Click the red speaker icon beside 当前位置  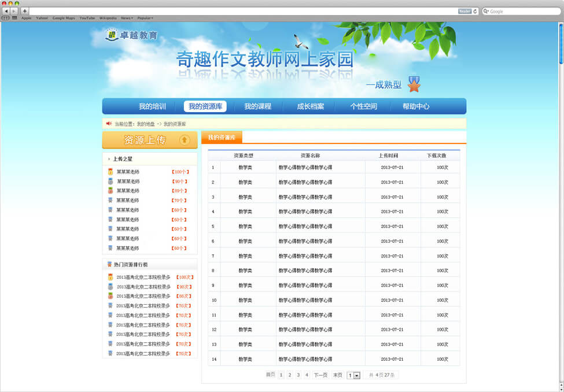point(109,123)
